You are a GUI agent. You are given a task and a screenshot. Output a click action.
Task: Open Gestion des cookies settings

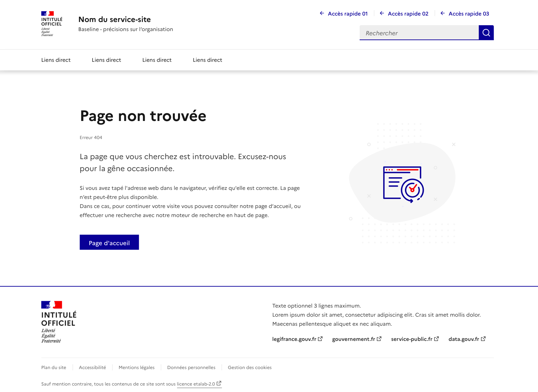[250, 367]
